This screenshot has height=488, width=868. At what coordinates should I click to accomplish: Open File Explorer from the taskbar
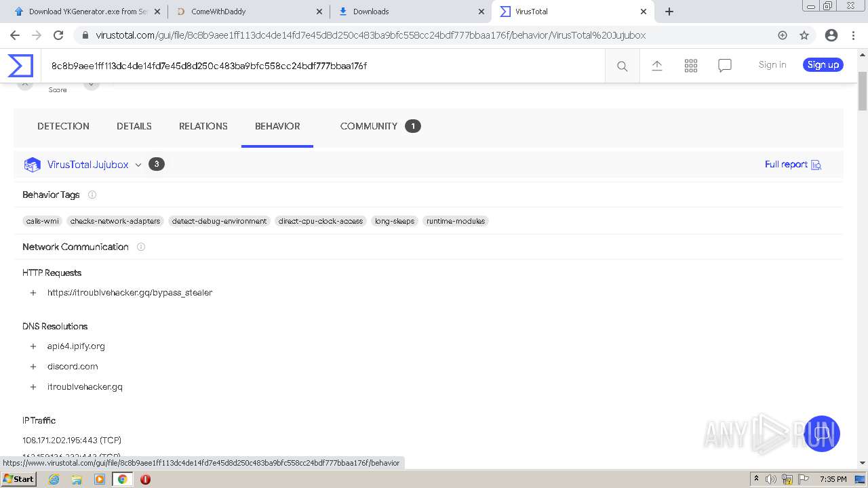pyautogui.click(x=77, y=479)
